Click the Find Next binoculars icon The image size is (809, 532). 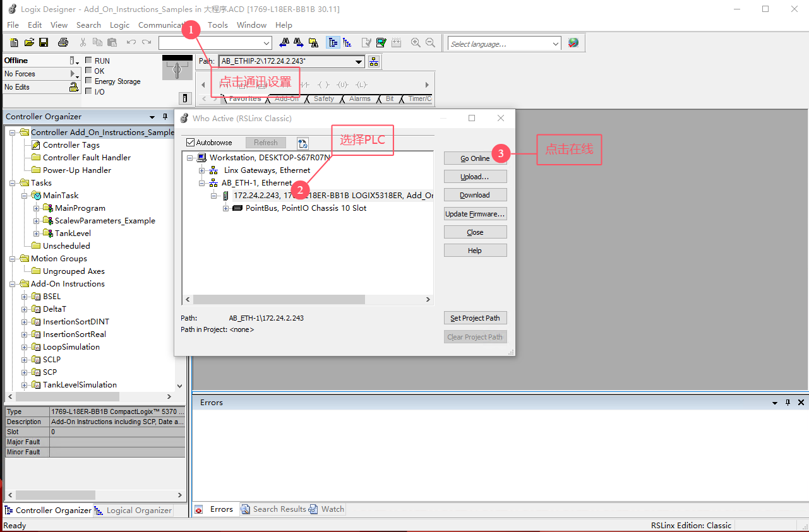(299, 43)
